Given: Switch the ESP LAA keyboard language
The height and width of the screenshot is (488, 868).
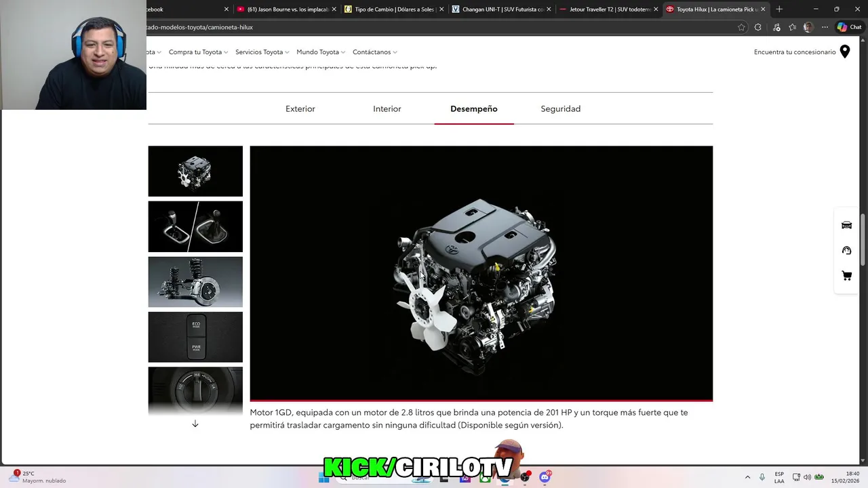Looking at the screenshot, I should (779, 477).
